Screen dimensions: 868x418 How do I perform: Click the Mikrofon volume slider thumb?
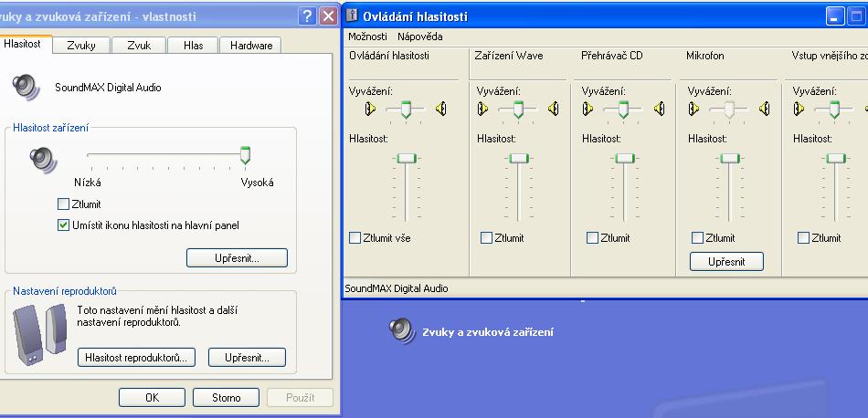click(x=730, y=159)
